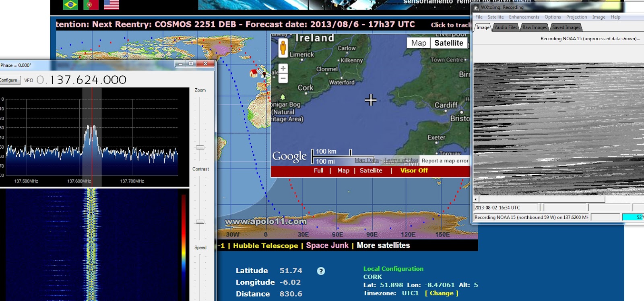The width and height of the screenshot is (644, 301).
Task: Click the Satellite link in red bar
Action: coord(371,170)
